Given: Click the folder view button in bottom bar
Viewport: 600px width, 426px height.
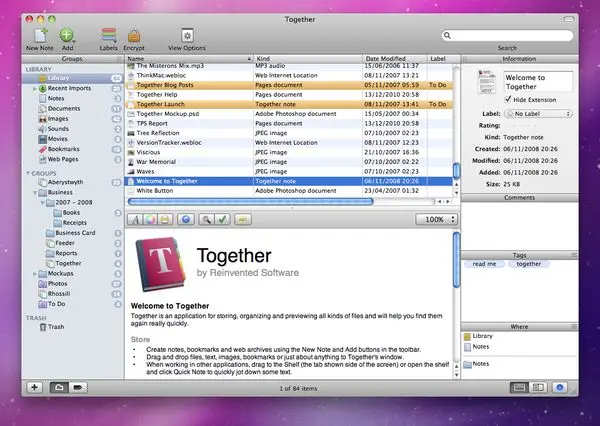Looking at the screenshot, I should pos(59,387).
